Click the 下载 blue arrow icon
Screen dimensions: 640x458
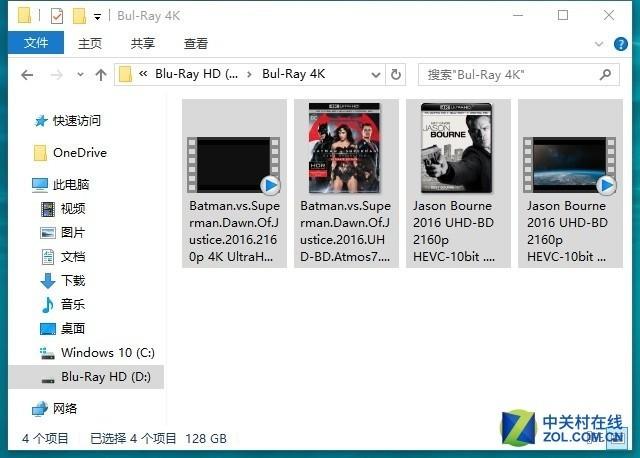click(48, 281)
